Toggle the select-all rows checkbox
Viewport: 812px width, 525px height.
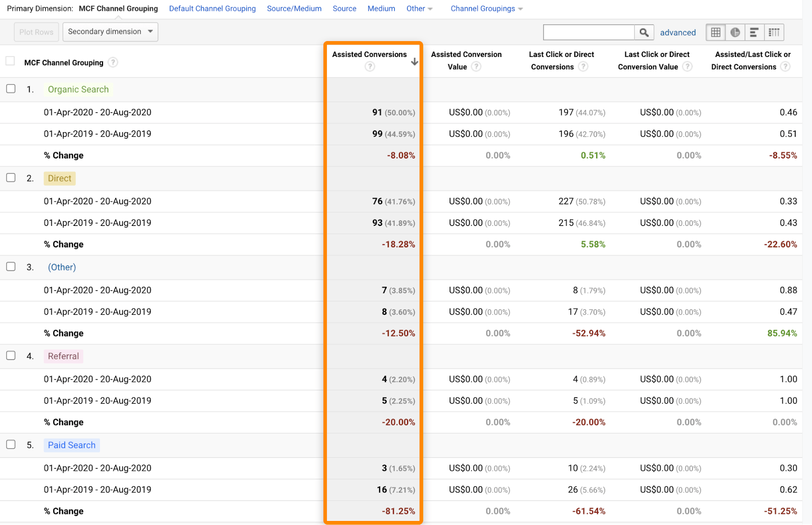tap(10, 61)
